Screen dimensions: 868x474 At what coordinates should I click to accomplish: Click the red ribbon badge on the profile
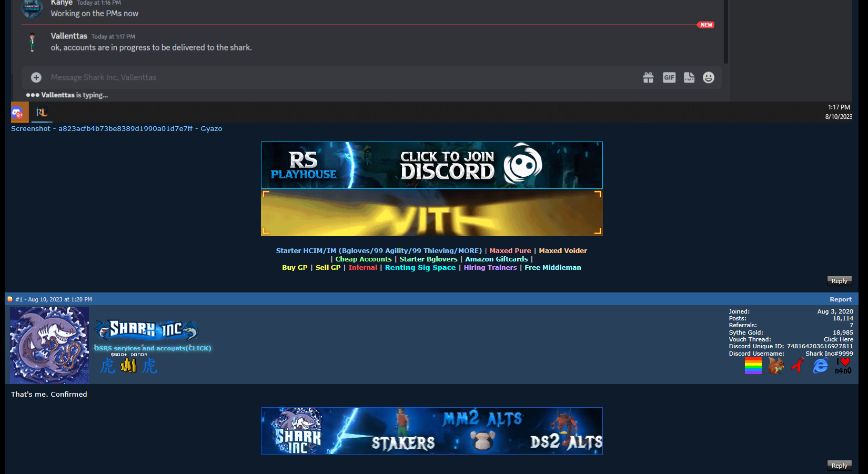798,365
